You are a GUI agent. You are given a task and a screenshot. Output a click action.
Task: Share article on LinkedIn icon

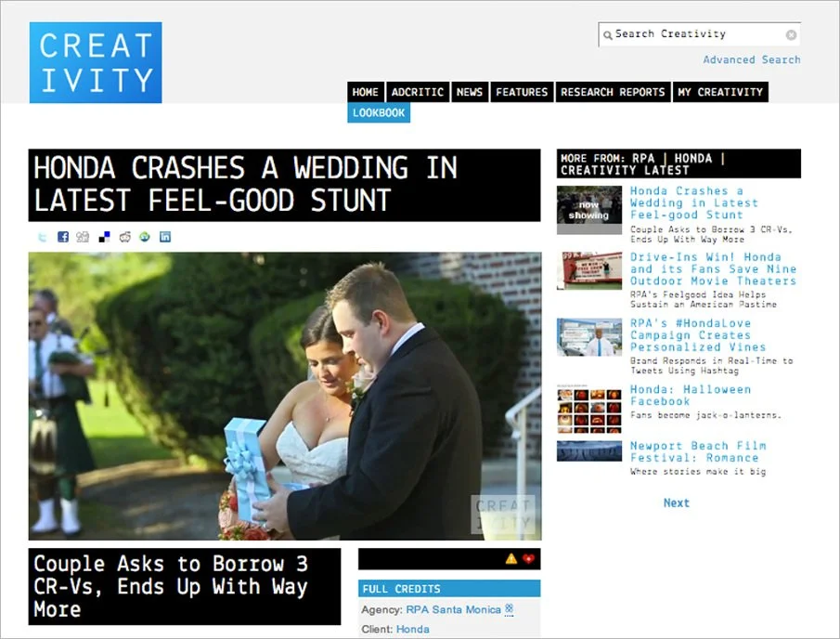point(165,237)
